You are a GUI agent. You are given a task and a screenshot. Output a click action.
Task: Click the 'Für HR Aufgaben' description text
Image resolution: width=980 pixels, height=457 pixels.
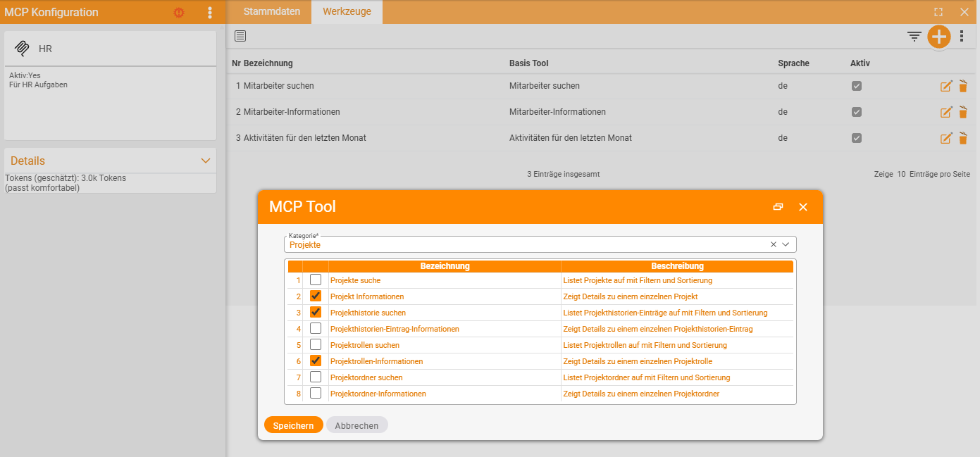(x=38, y=84)
